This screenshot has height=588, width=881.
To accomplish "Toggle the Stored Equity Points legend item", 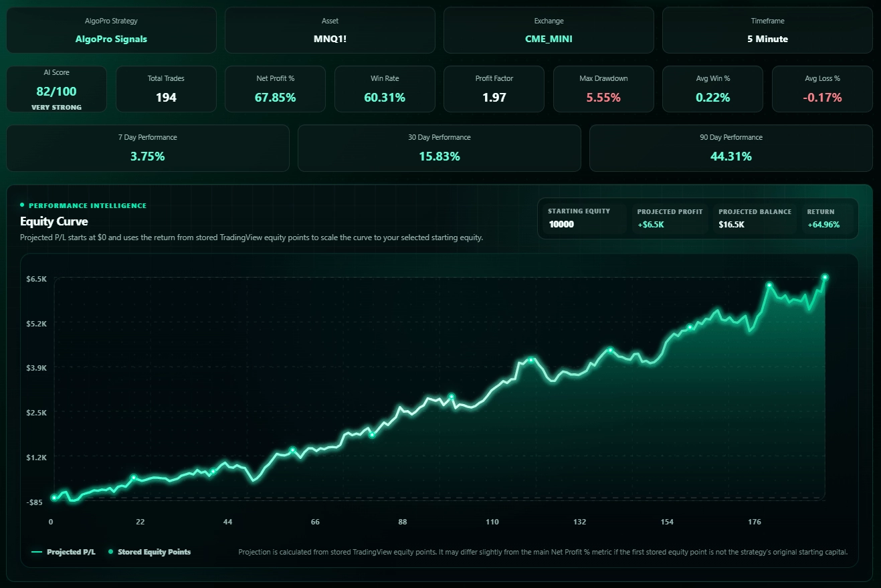I will [x=149, y=552].
